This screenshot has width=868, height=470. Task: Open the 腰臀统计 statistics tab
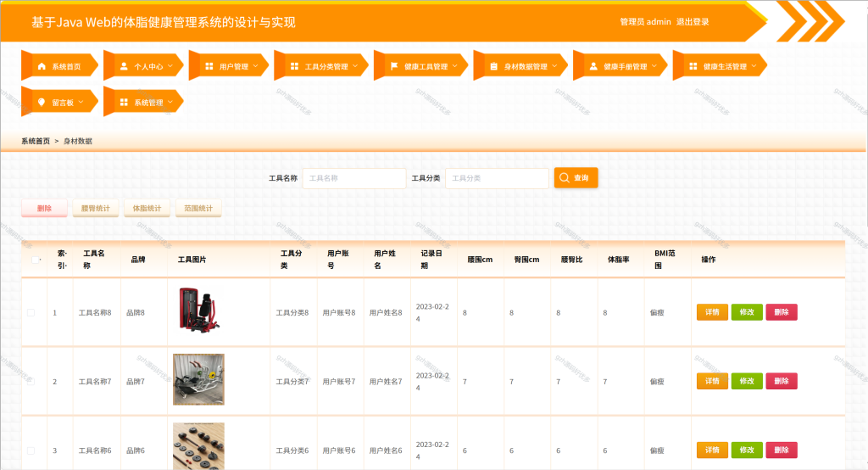click(96, 209)
